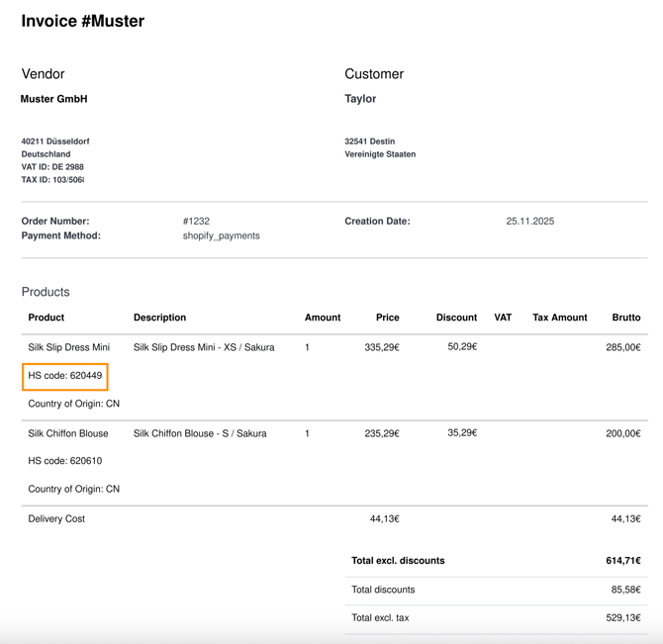Click the Tax Amount column header
The height and width of the screenshot is (644, 663).
559,318
